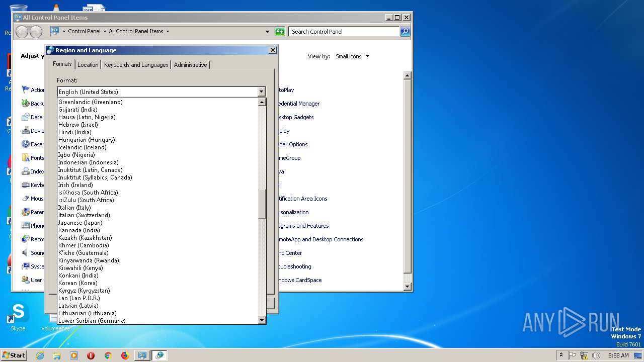Click the format list scroll-up arrow
This screenshot has width=644, height=362.
(x=262, y=102)
